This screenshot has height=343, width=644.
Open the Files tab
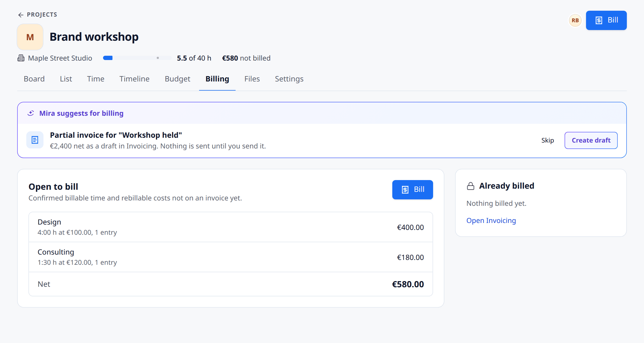(x=252, y=79)
